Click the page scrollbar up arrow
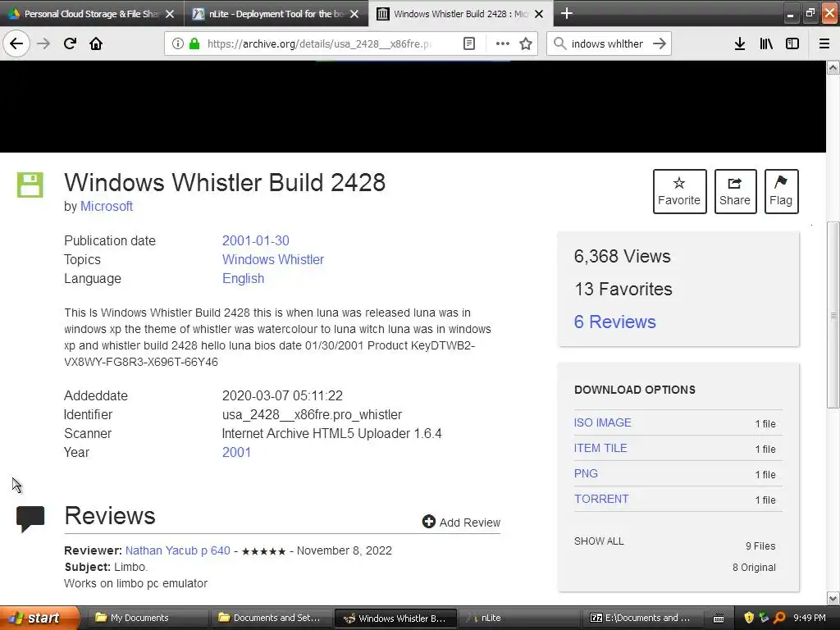The width and height of the screenshot is (840, 630). [833, 67]
